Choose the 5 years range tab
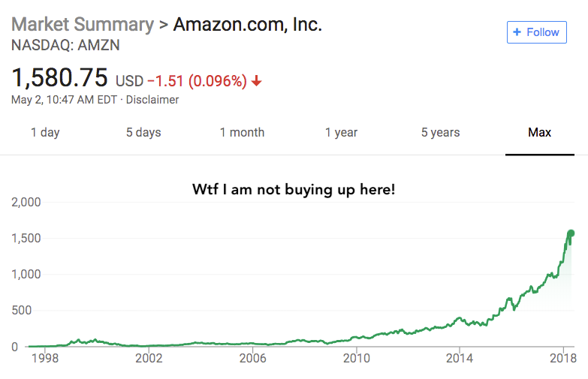588x379 pixels. tap(440, 132)
